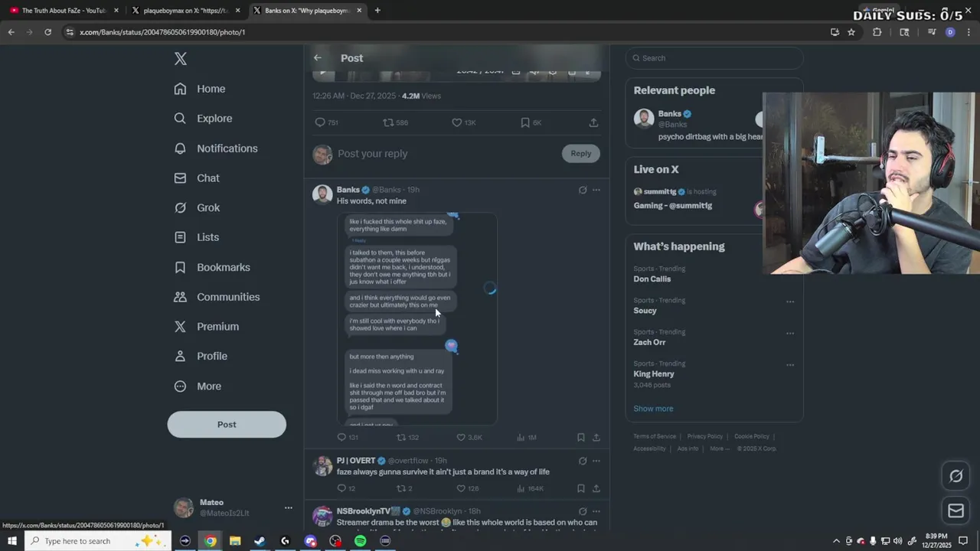Bookmark Banks 'His words, not mine' reply
This screenshot has height=551, width=980.
click(581, 438)
